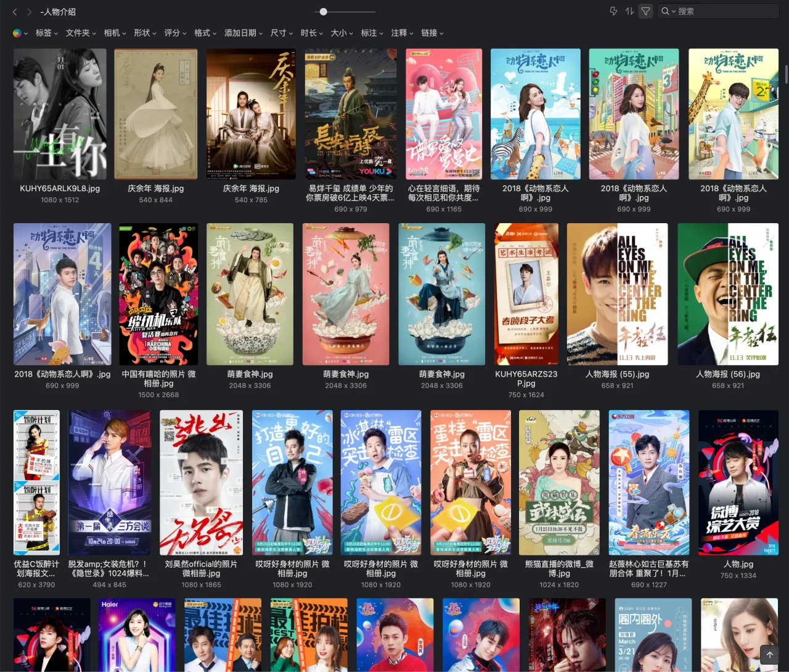Click the 链接 filter button
789x672 pixels.
(432, 33)
